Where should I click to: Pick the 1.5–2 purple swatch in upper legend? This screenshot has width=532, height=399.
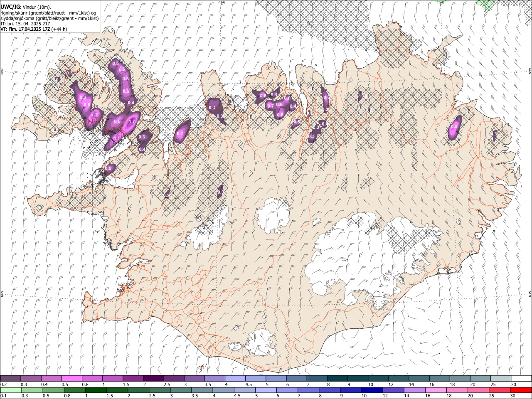(x=133, y=378)
